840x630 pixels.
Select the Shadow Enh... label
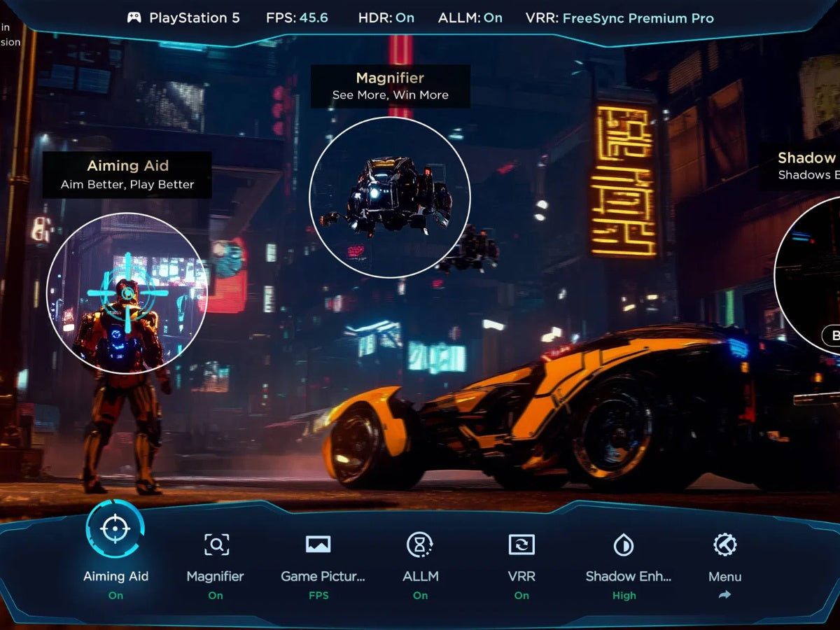coord(629,576)
